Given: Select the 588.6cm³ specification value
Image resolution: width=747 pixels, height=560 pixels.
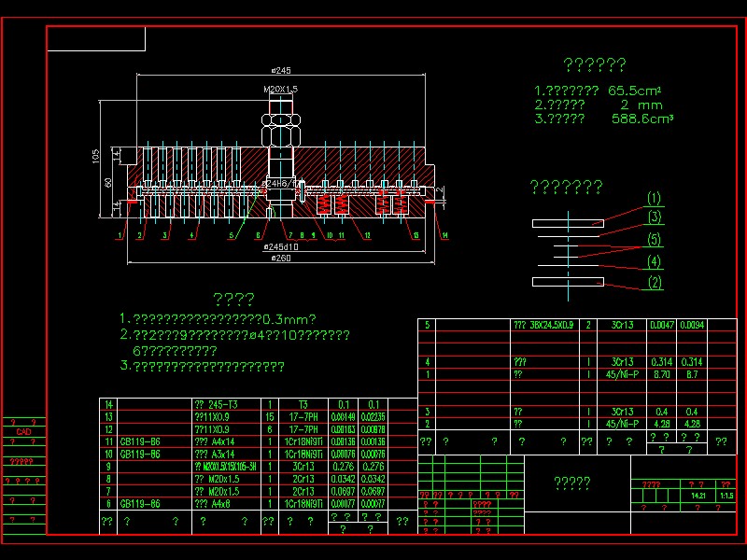Looking at the screenshot, I should tap(642, 119).
